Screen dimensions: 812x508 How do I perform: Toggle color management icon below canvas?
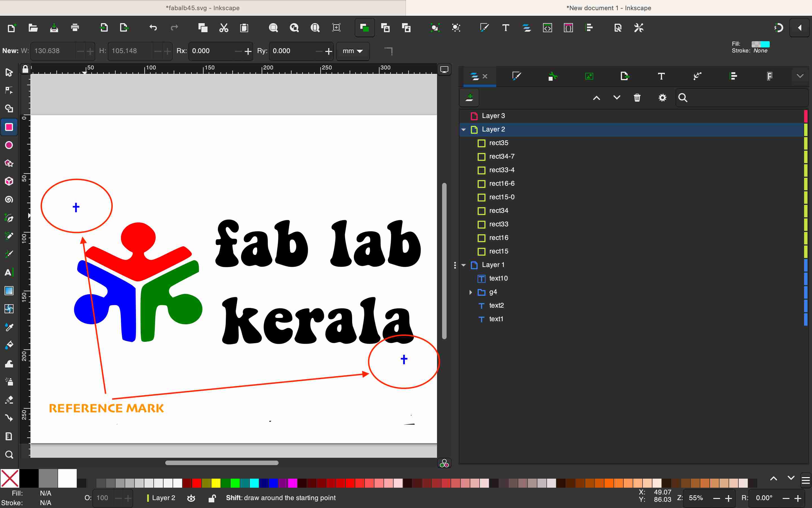444,464
